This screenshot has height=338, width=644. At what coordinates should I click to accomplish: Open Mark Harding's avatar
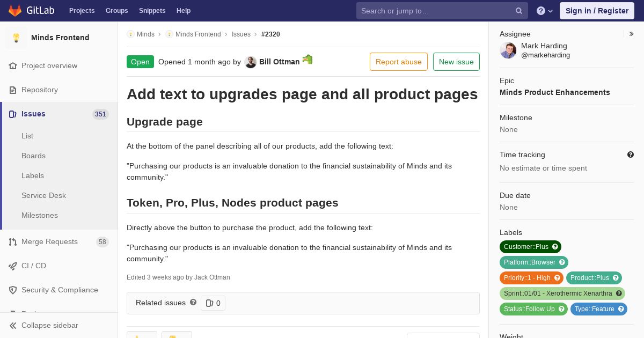click(508, 50)
